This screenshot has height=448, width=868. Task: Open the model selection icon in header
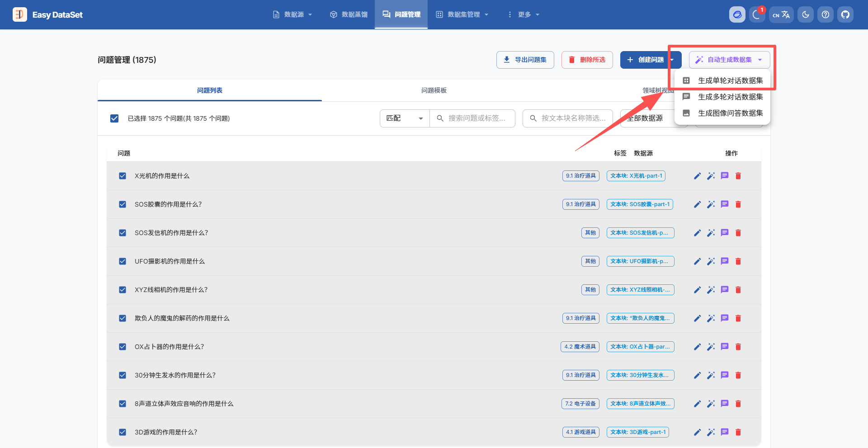[x=737, y=14]
